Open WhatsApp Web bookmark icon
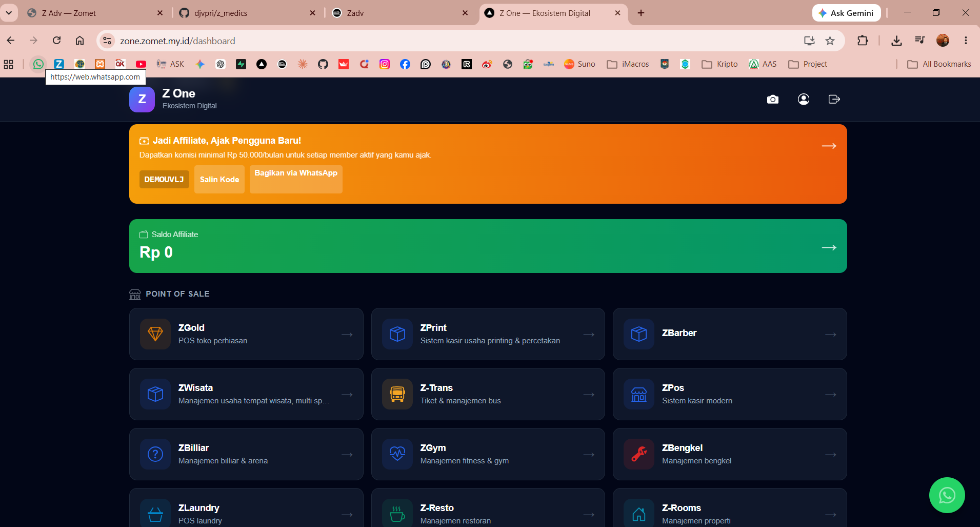Screen dimensions: 980x527 point(38,64)
